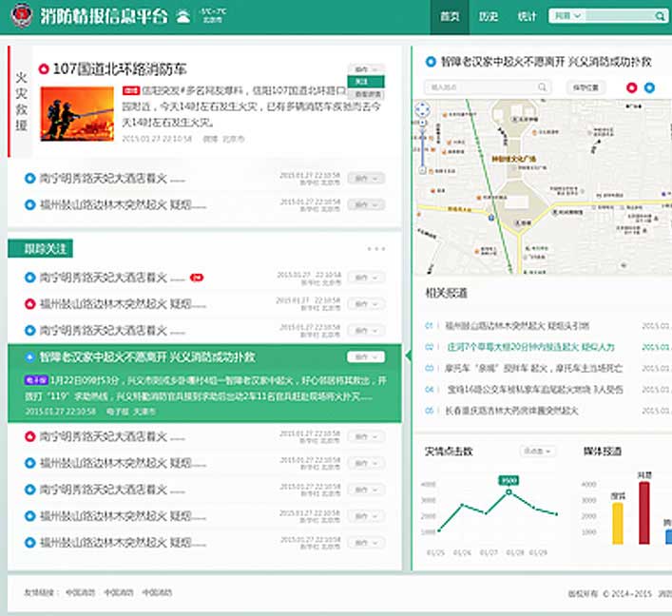Image resolution: width=672 pixels, height=616 pixels.
Task: Click the 保存位置 button above map
Action: tap(586, 87)
